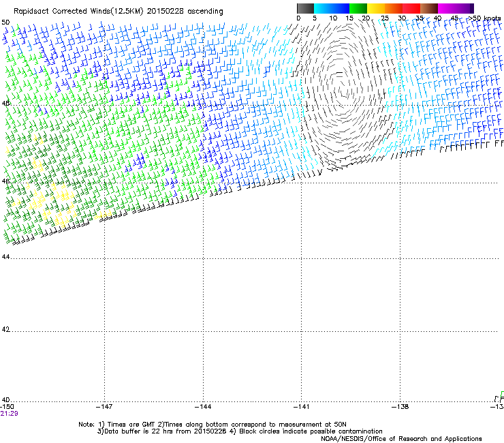
Task: Select the brown 35-40 knots legend swatch
Action: click(x=429, y=8)
